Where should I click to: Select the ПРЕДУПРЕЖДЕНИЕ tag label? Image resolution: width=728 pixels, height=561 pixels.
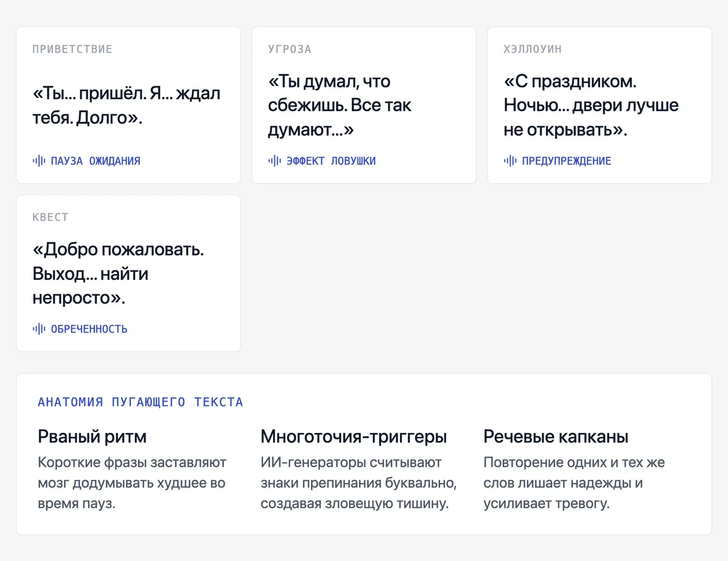(567, 161)
